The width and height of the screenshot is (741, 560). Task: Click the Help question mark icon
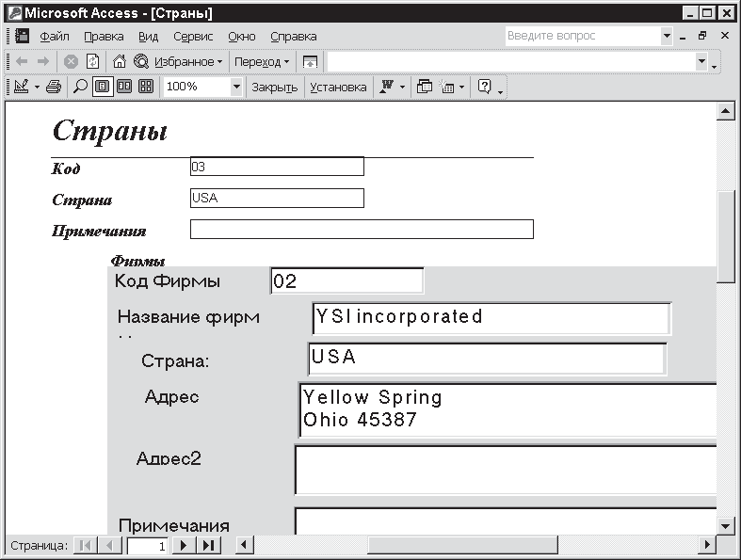tap(485, 87)
